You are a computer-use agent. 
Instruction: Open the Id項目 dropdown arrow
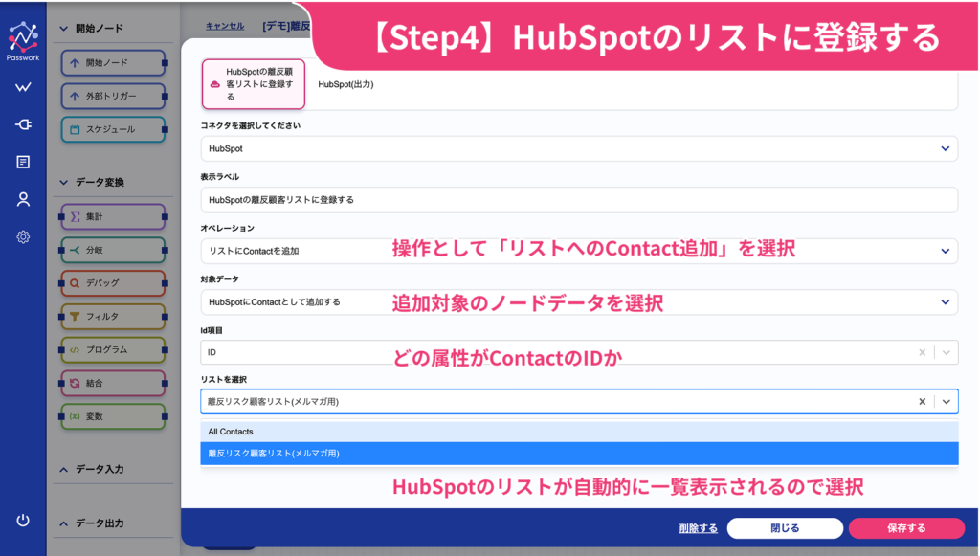click(947, 352)
